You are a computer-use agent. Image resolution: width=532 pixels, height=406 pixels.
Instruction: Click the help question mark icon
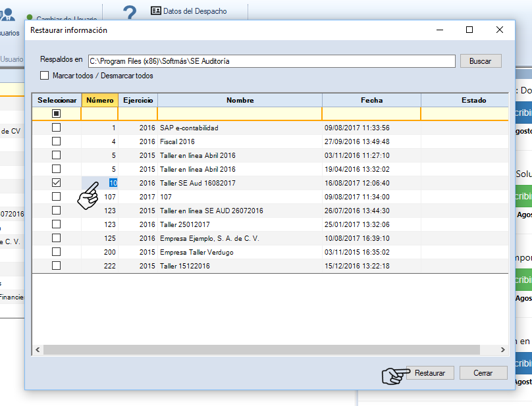(x=130, y=12)
